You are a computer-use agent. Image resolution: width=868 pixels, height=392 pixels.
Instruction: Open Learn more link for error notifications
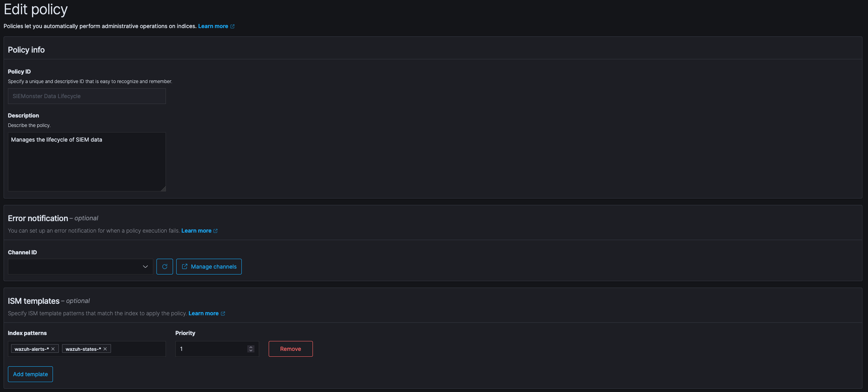(196, 231)
